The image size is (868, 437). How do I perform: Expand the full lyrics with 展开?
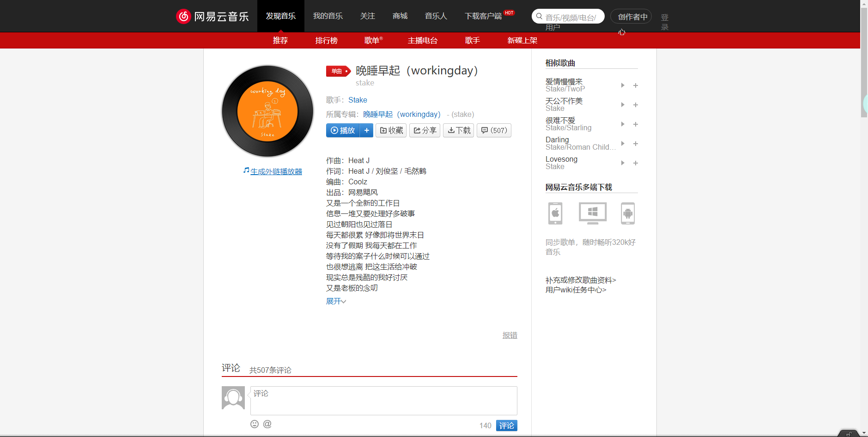(x=336, y=301)
